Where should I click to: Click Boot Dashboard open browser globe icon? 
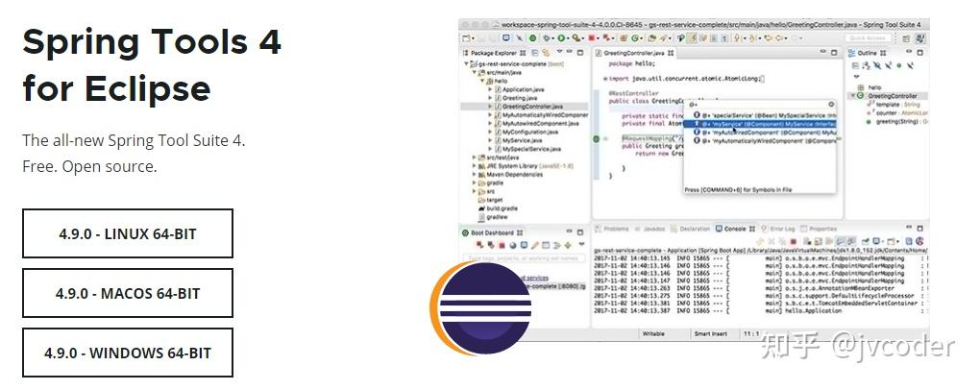[x=513, y=245]
